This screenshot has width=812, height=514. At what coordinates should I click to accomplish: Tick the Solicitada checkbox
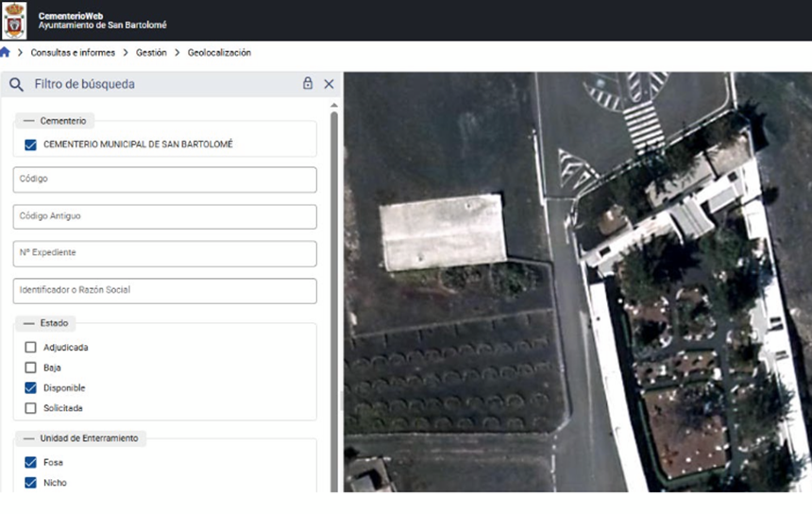pos(30,408)
